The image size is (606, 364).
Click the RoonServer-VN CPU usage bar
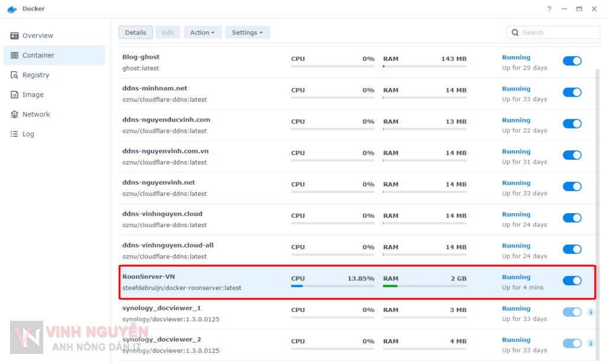coord(332,286)
